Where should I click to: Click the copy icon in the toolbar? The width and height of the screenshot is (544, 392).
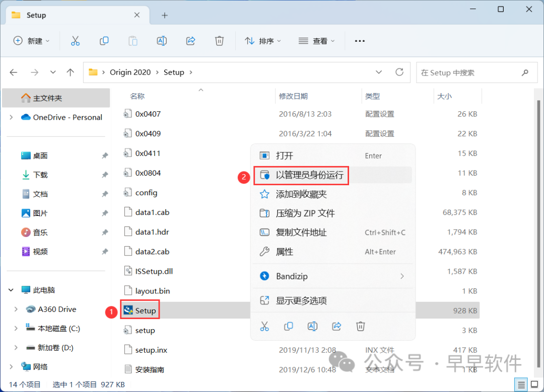click(x=104, y=41)
